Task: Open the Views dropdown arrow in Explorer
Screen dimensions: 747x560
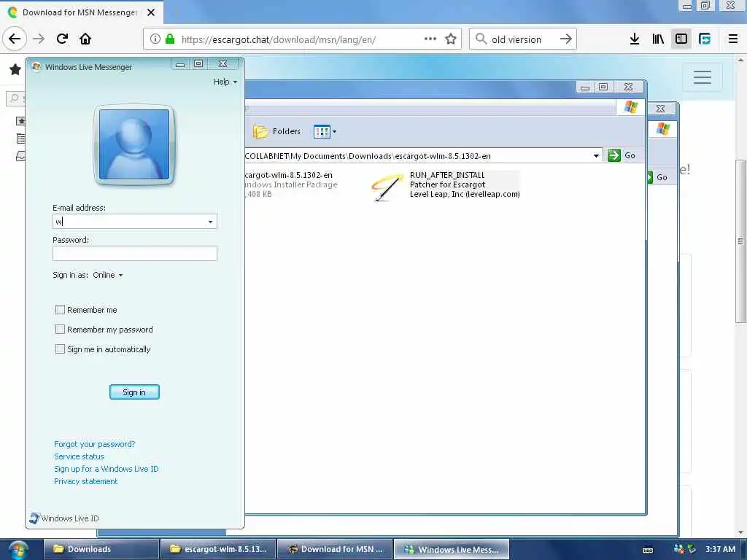Action: point(334,131)
